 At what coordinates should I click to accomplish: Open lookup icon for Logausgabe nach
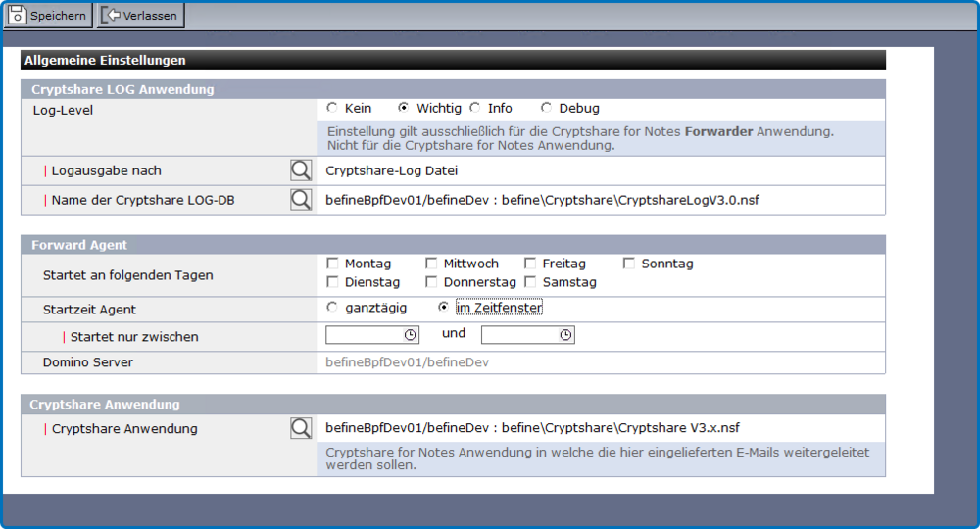(301, 170)
